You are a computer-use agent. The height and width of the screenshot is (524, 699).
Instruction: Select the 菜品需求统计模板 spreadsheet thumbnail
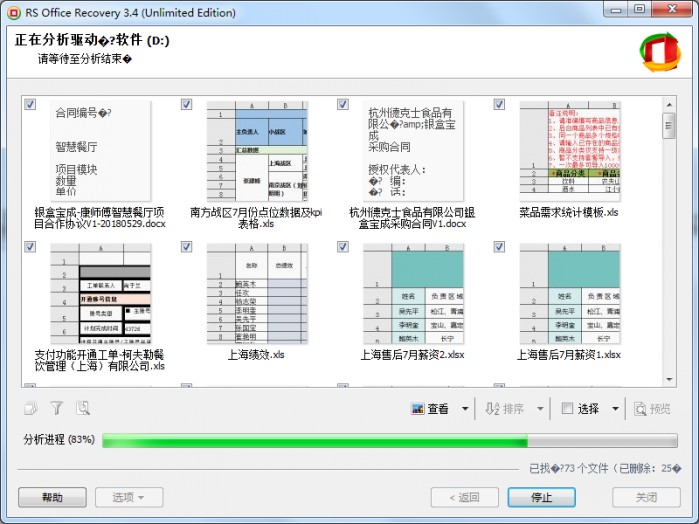(570, 151)
